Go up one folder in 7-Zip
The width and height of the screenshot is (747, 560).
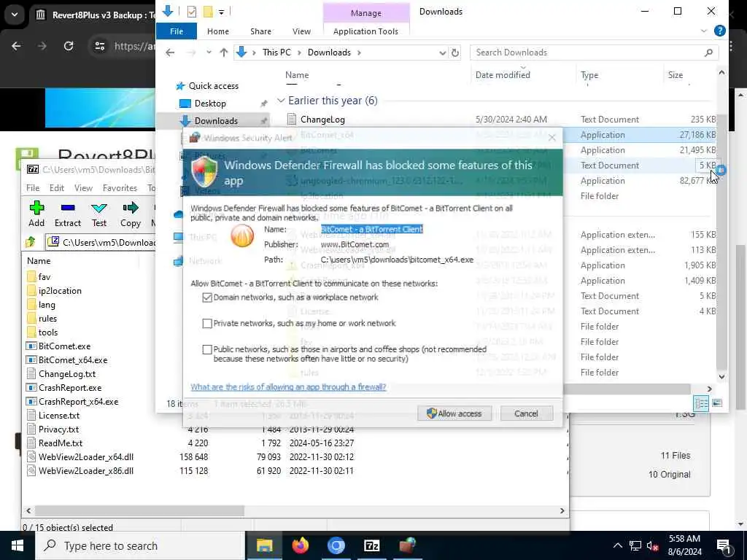31,242
